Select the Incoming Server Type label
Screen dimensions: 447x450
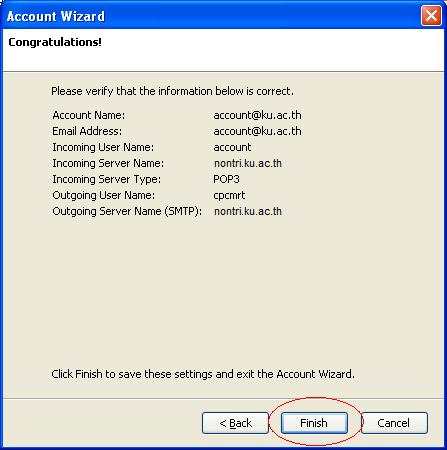coord(106,179)
